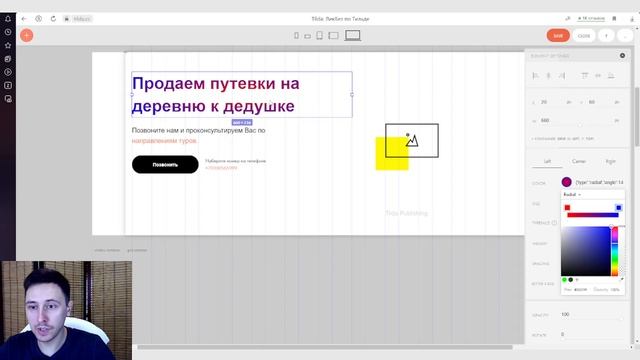Align element to right edge icon
Screen dimensions: 640x360
562,76
